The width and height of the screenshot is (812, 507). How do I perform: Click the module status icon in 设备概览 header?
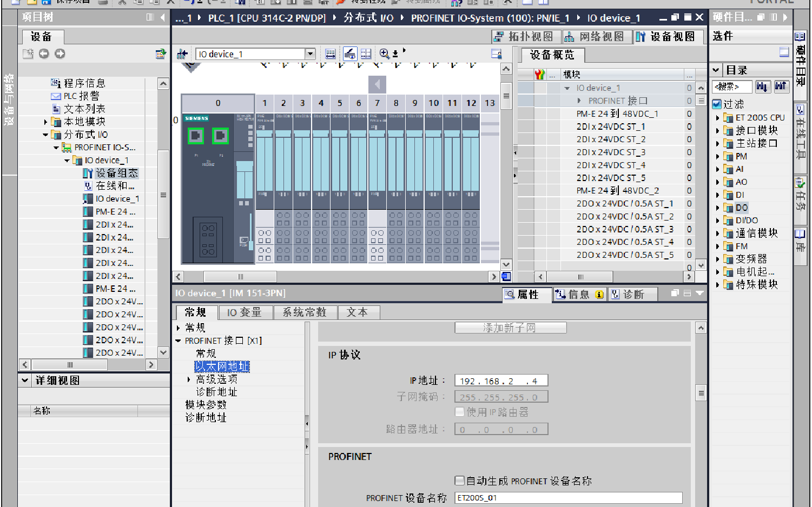[x=539, y=75]
